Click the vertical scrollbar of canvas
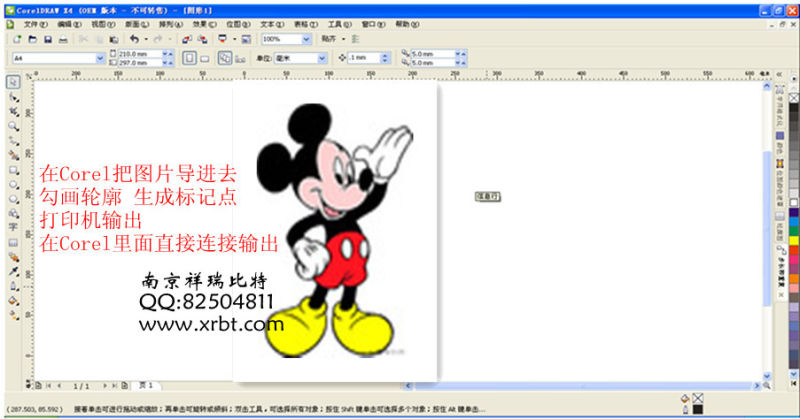 (767, 230)
